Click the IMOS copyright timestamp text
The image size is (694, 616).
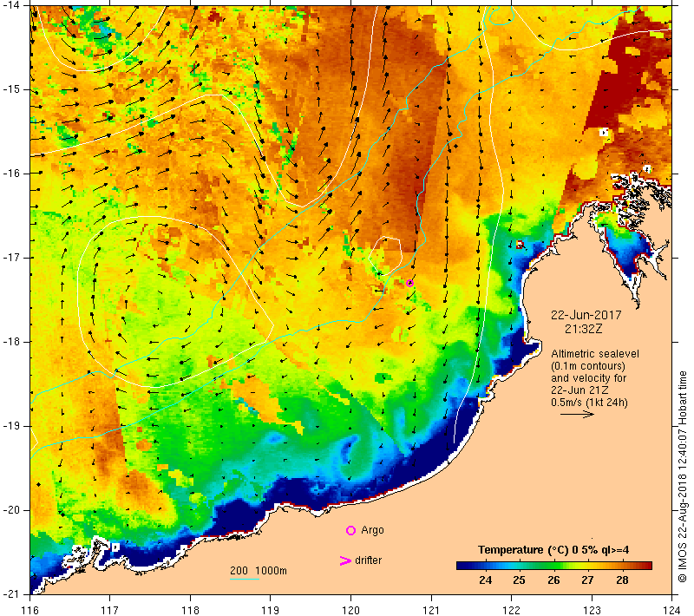(x=682, y=477)
